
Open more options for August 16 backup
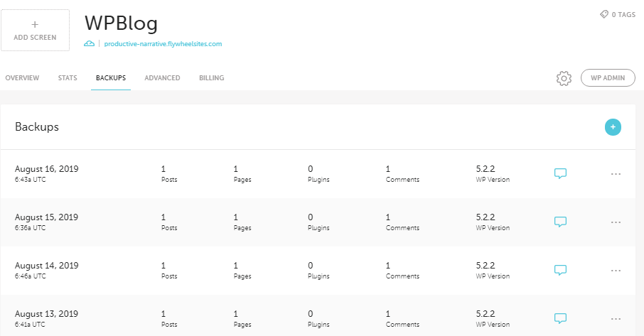click(x=616, y=174)
